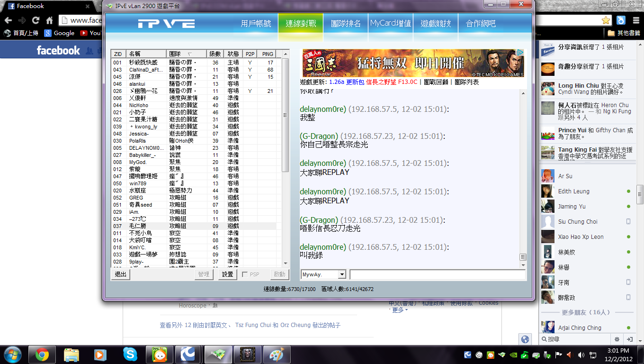
Task: Go to the 遊戲競技 tab
Action: [x=436, y=24]
